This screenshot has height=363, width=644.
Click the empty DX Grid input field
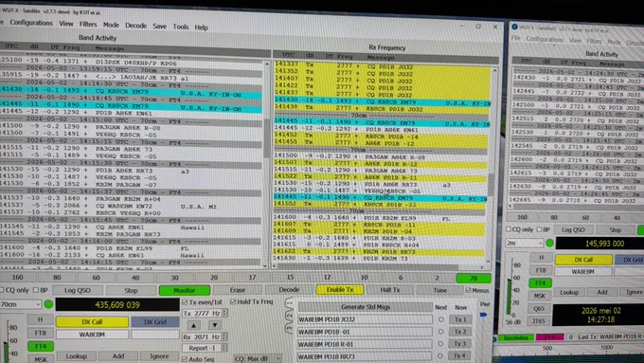click(x=155, y=335)
